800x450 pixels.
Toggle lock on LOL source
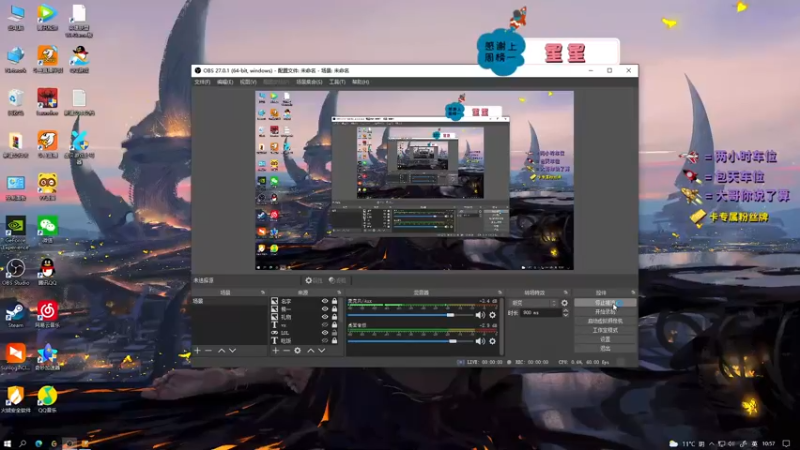pos(335,333)
